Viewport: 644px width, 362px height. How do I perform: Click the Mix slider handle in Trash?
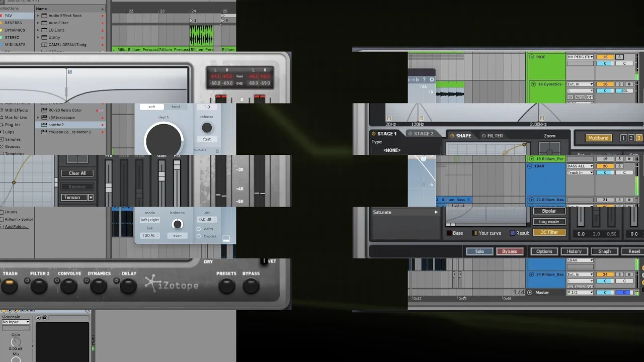pos(177,164)
